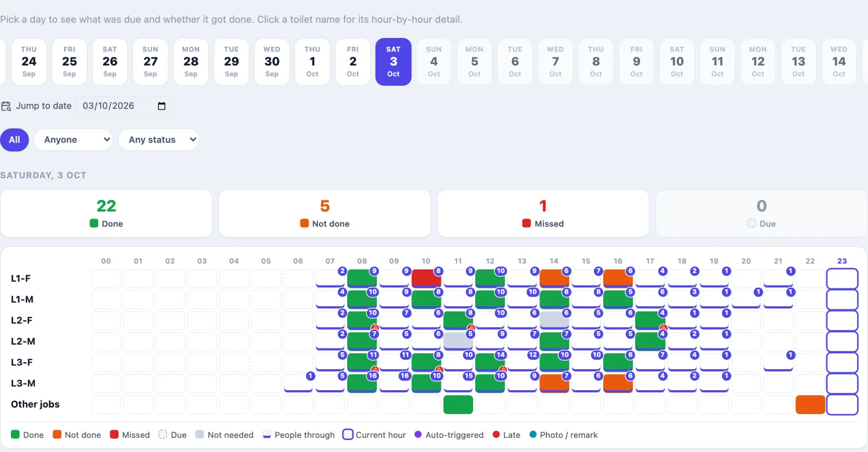The image size is (868, 452).
Task: Filter by the 1 Missed card
Action: 543,214
